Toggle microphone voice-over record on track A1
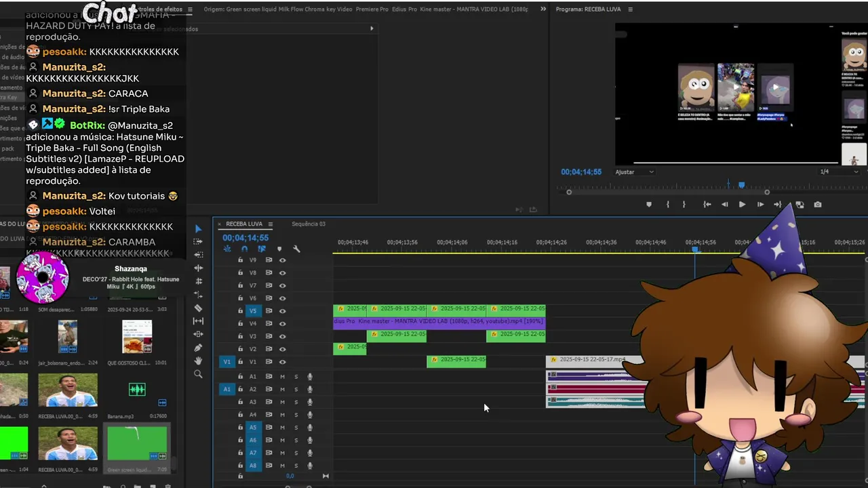Image resolution: width=868 pixels, height=488 pixels. click(x=310, y=376)
